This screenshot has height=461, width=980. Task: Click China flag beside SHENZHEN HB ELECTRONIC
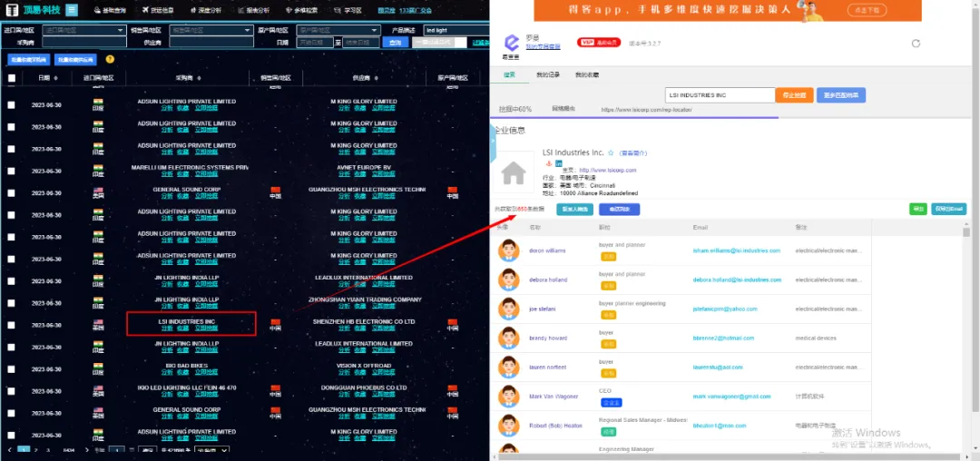[276, 322]
